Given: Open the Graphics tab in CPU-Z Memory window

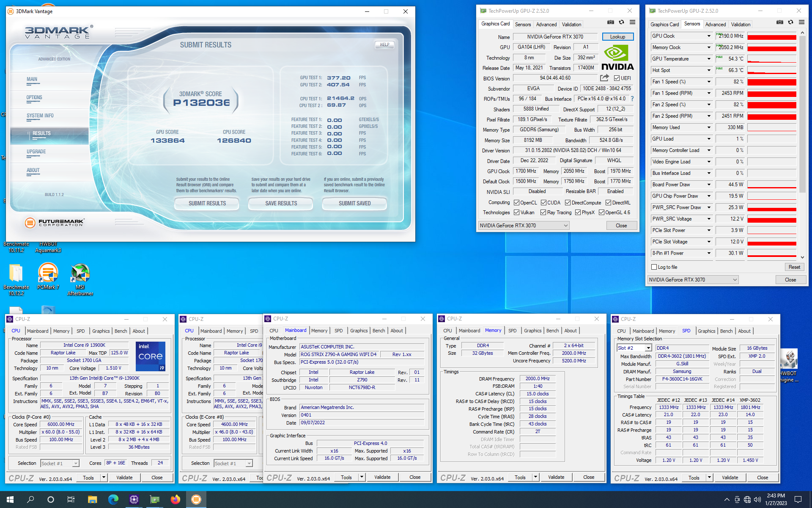Looking at the screenshot, I should (532, 331).
